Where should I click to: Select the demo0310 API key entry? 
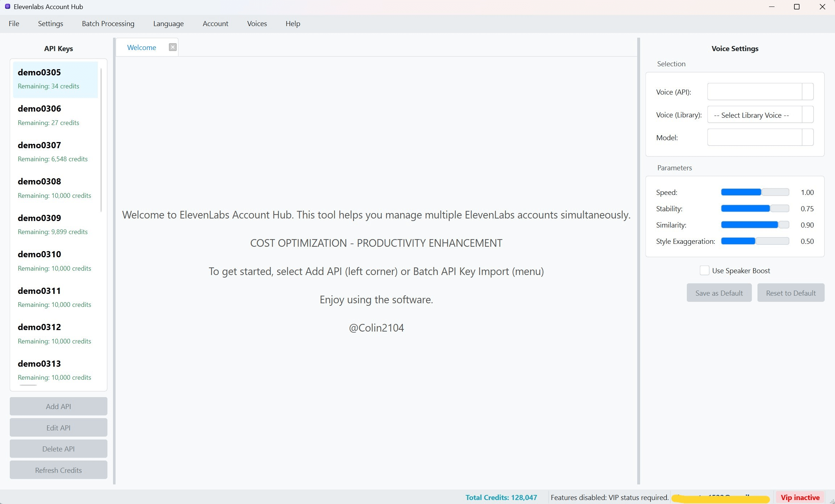[55, 261]
